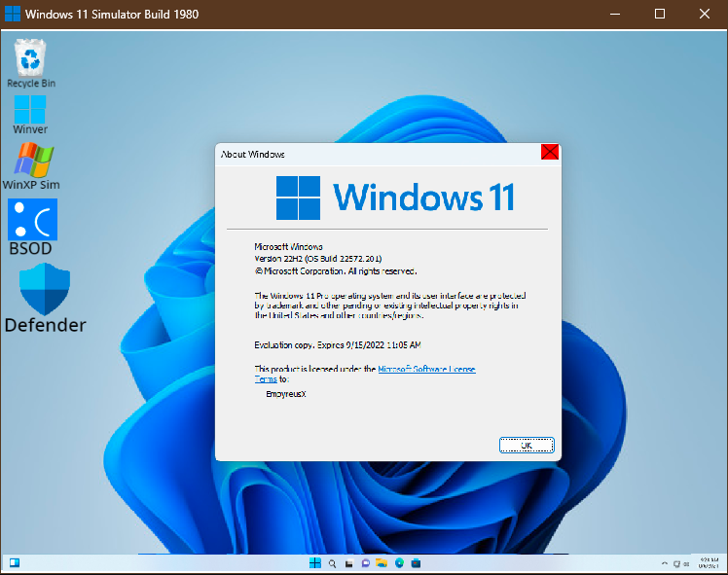This screenshot has width=728, height=575.
Task: Open Task View on the taskbar
Action: tap(348, 563)
